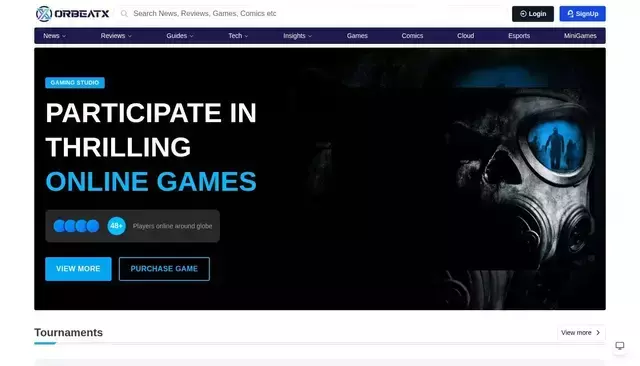Go to the Games section
The width and height of the screenshot is (640, 366).
(357, 36)
